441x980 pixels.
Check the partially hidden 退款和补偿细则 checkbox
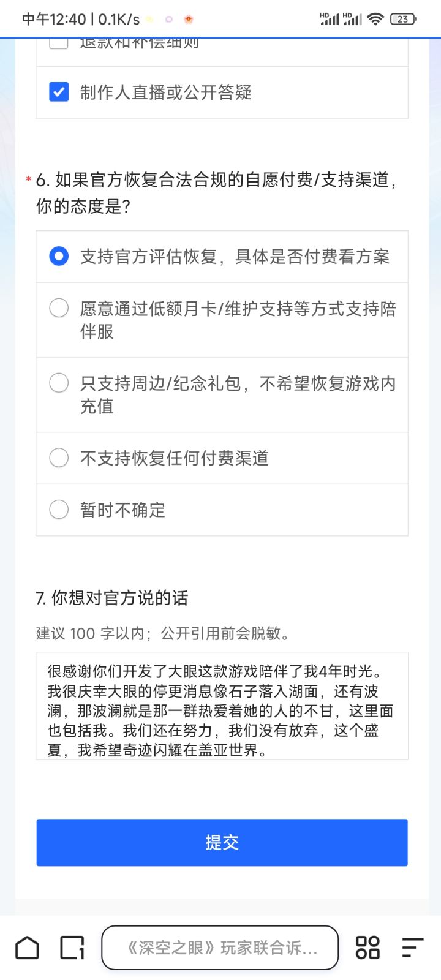point(59,43)
